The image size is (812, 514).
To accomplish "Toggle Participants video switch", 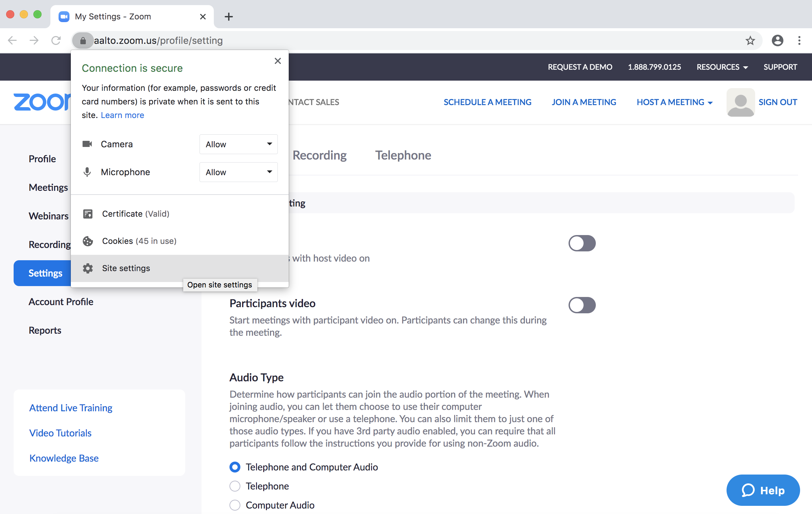I will [582, 305].
